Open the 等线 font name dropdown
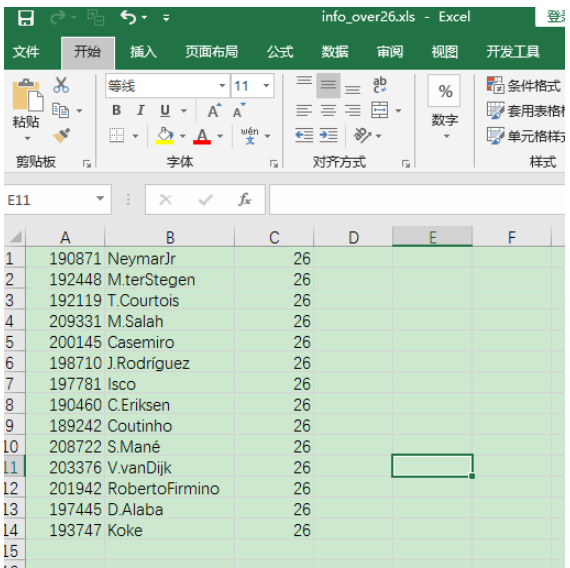 point(222,86)
